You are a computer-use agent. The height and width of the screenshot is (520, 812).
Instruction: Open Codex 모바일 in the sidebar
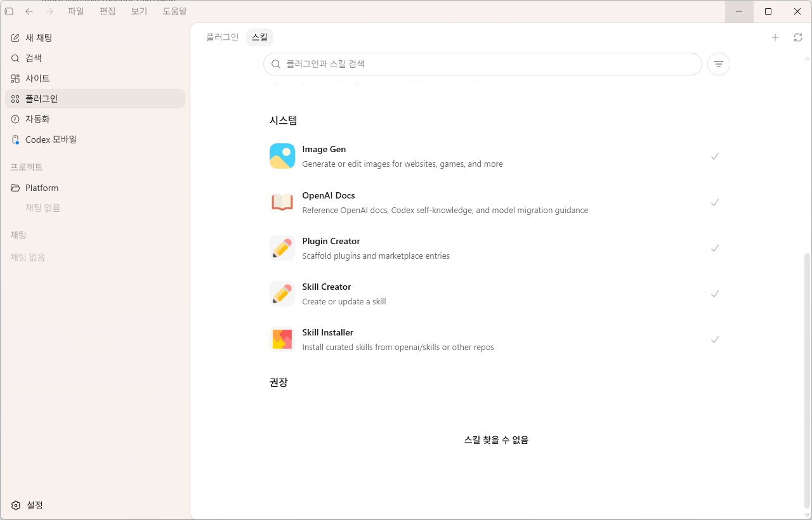click(95, 140)
